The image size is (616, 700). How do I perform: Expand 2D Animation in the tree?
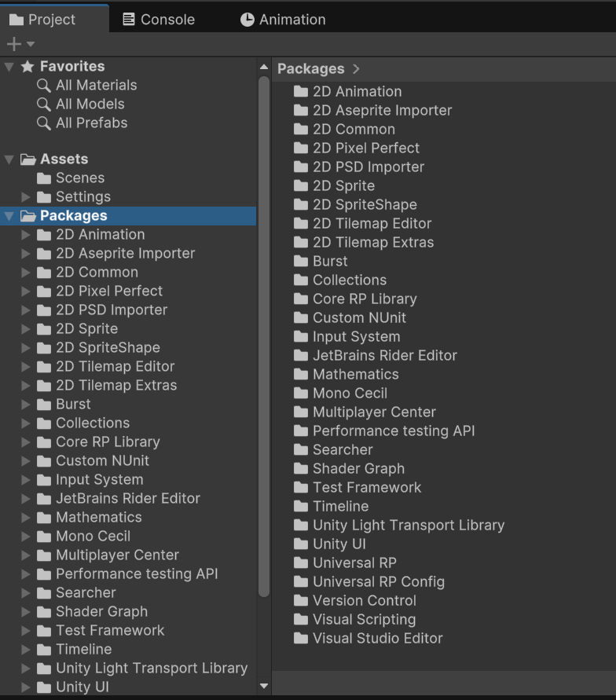[26, 235]
